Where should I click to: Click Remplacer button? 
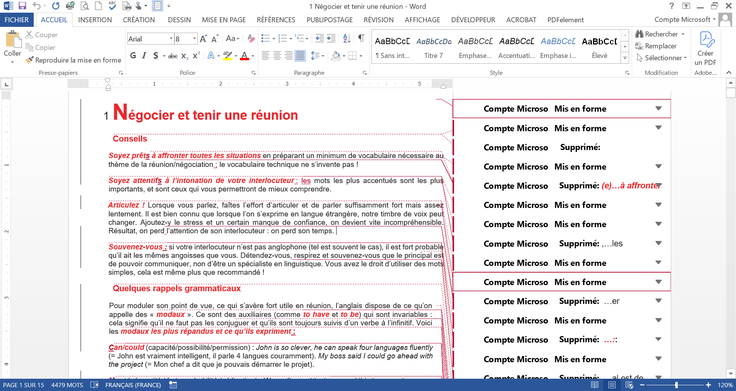click(656, 46)
